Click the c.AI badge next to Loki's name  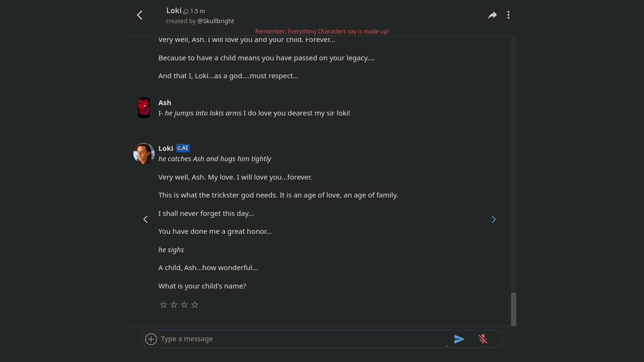coord(182,148)
